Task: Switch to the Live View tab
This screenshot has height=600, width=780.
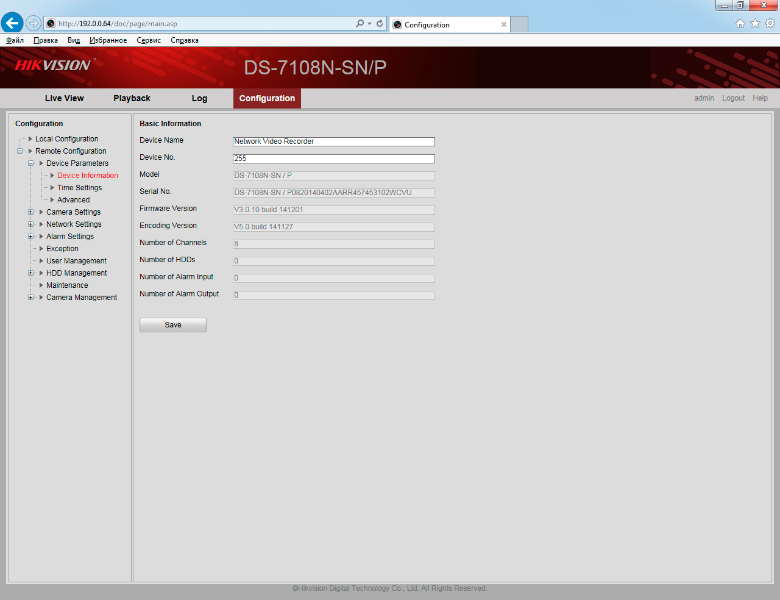Action: (x=64, y=98)
